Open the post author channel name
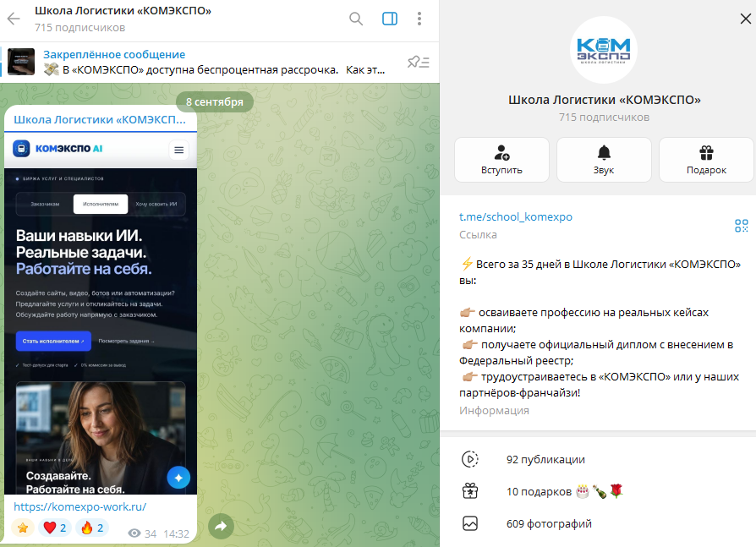The width and height of the screenshot is (756, 547). pos(100,119)
